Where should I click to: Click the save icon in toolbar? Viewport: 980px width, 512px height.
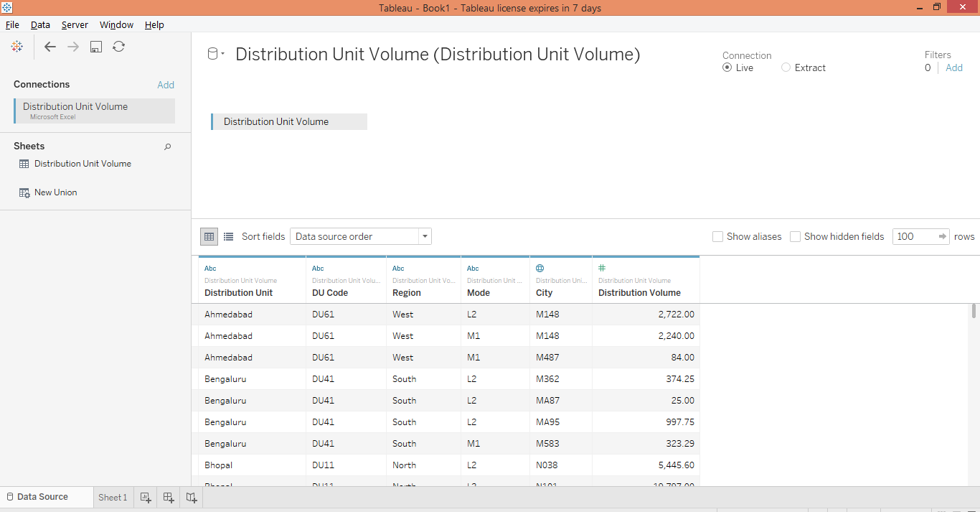(96, 47)
